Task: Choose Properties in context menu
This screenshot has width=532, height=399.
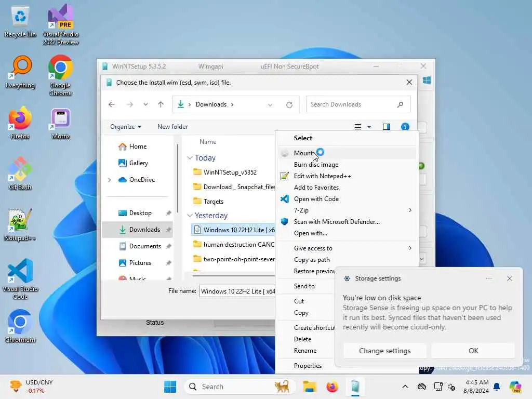Action: coord(307,366)
